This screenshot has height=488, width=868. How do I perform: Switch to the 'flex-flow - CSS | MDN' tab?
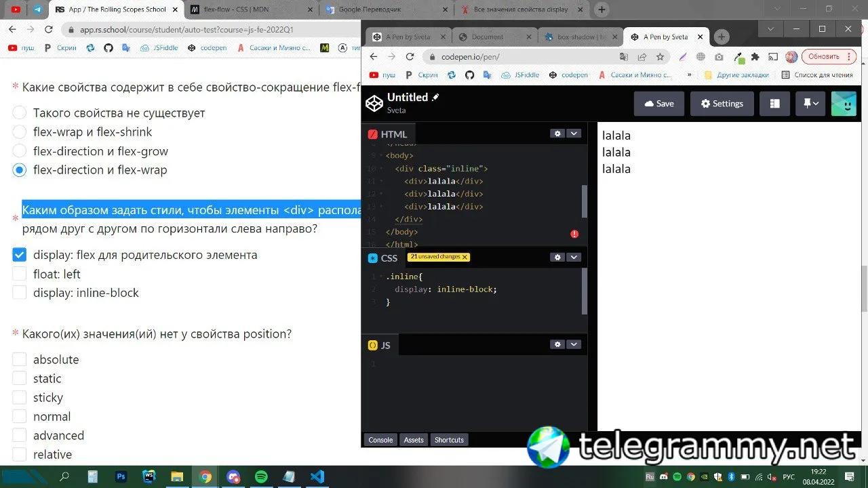coord(251,9)
